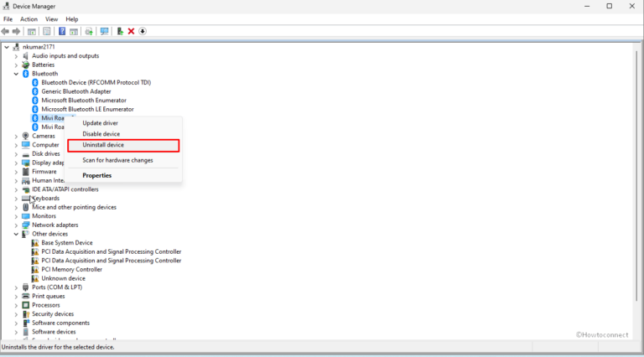Expand the Cameras category chevron
Screen dimensions: 644x357
[16, 137]
